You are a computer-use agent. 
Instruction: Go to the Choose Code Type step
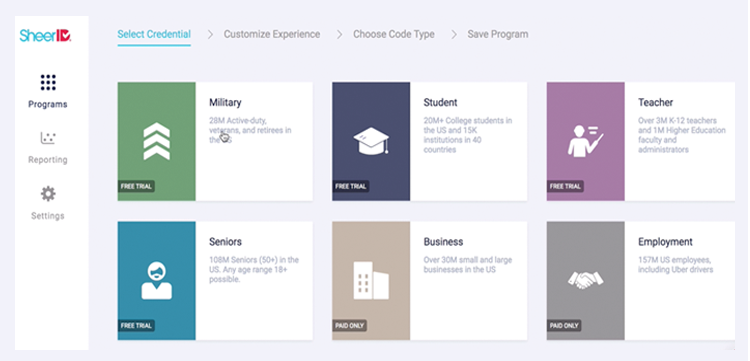point(394,34)
